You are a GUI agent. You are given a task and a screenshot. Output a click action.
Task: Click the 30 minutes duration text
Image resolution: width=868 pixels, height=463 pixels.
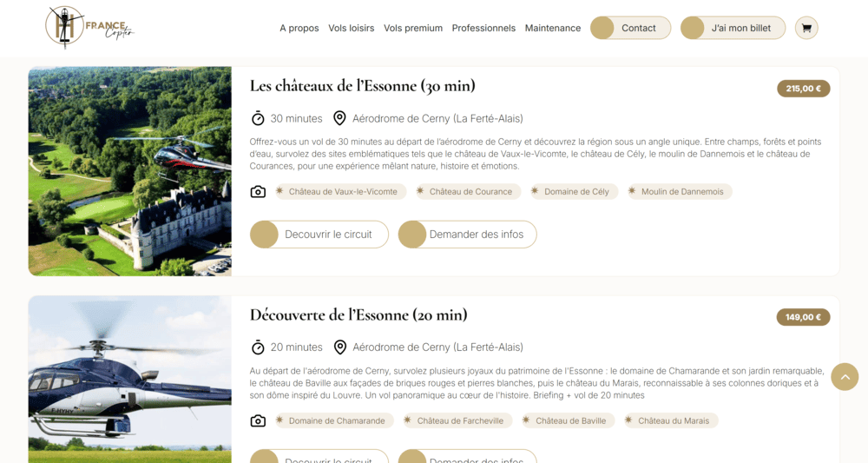(x=296, y=118)
